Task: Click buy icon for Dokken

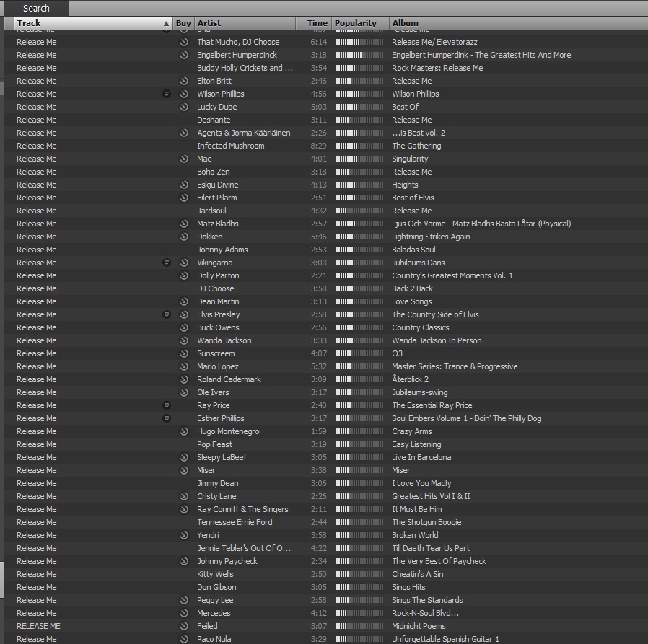Action: pos(184,237)
